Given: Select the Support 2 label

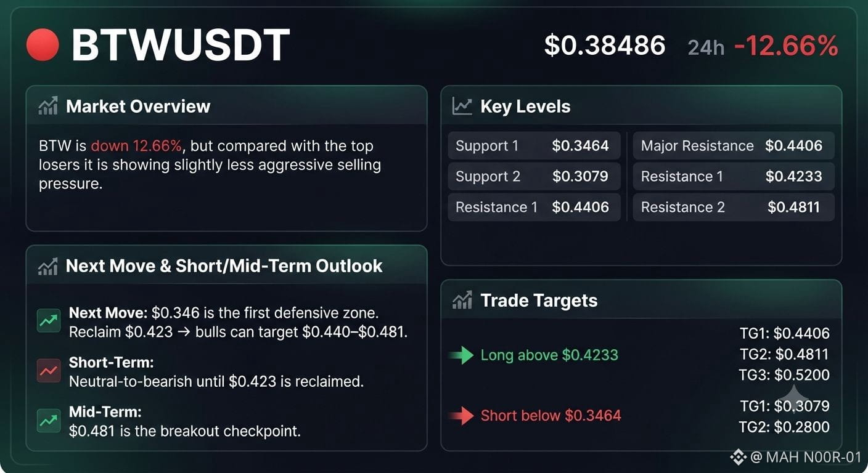Looking at the screenshot, I should (488, 176).
